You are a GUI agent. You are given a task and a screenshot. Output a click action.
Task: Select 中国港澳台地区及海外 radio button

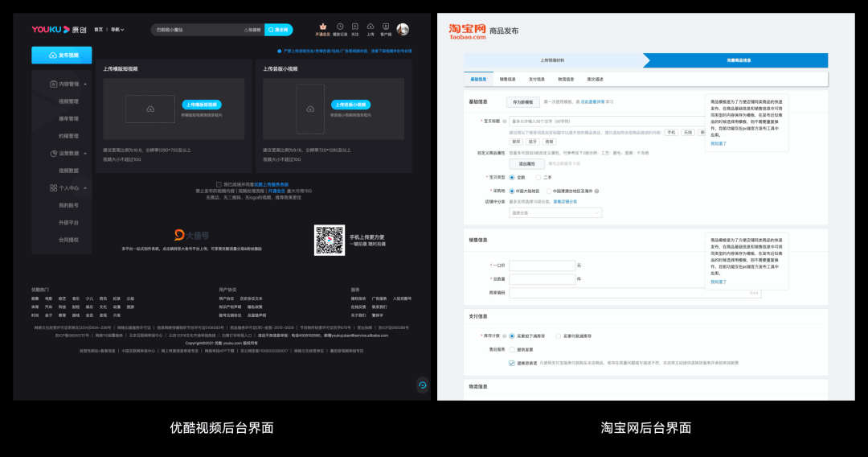click(549, 191)
